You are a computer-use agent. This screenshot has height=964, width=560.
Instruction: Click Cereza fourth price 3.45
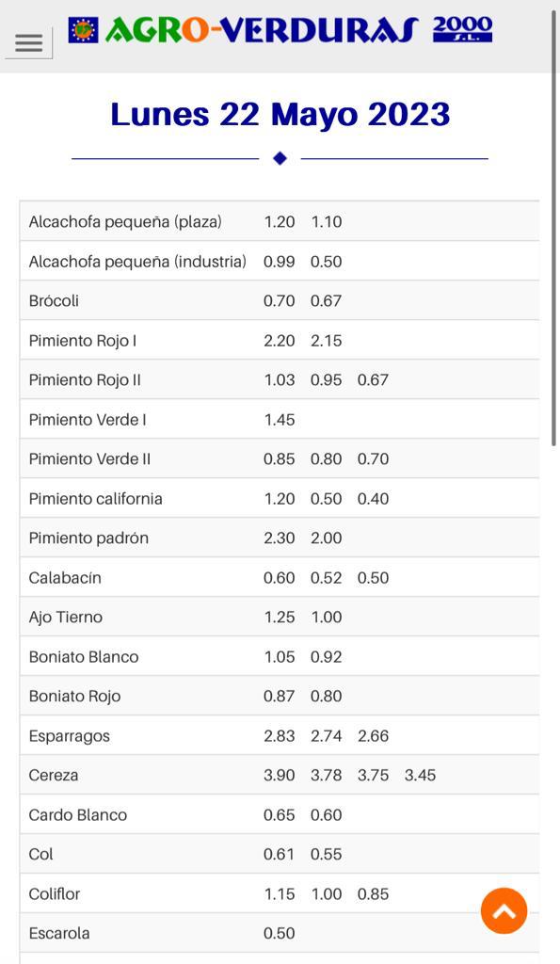pos(420,776)
